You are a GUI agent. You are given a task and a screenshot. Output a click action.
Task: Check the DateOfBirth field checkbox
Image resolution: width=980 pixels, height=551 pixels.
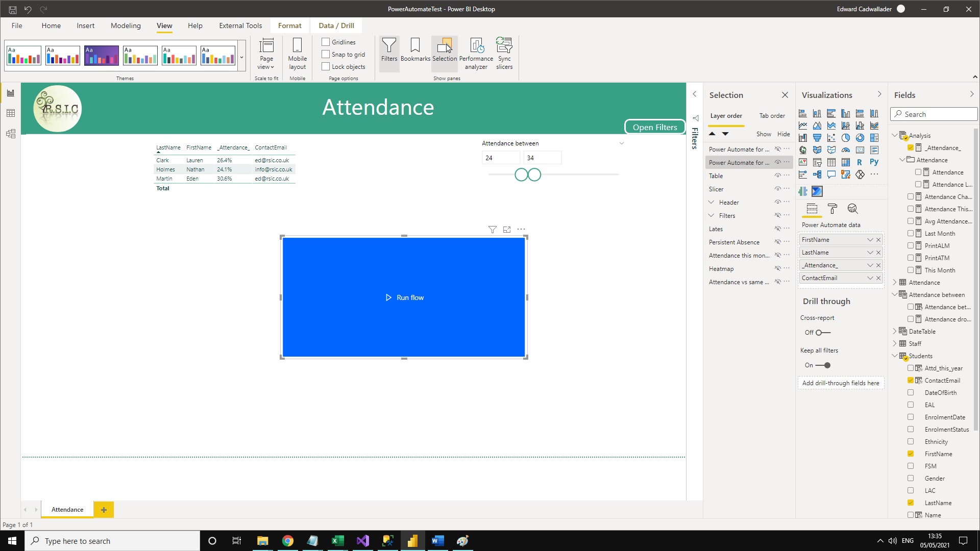pos(911,392)
